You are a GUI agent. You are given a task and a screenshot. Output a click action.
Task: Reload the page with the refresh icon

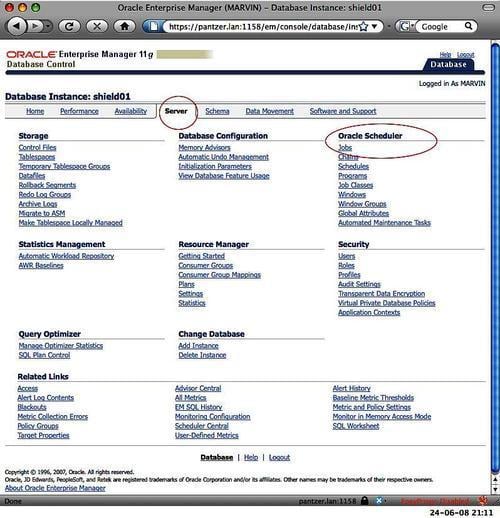point(69,26)
